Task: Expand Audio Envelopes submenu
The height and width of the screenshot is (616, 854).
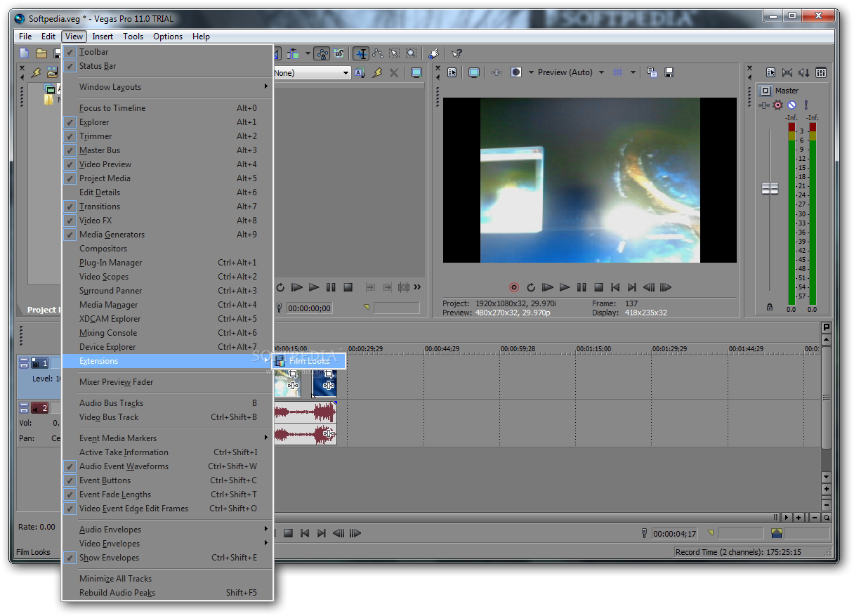Action: (167, 530)
